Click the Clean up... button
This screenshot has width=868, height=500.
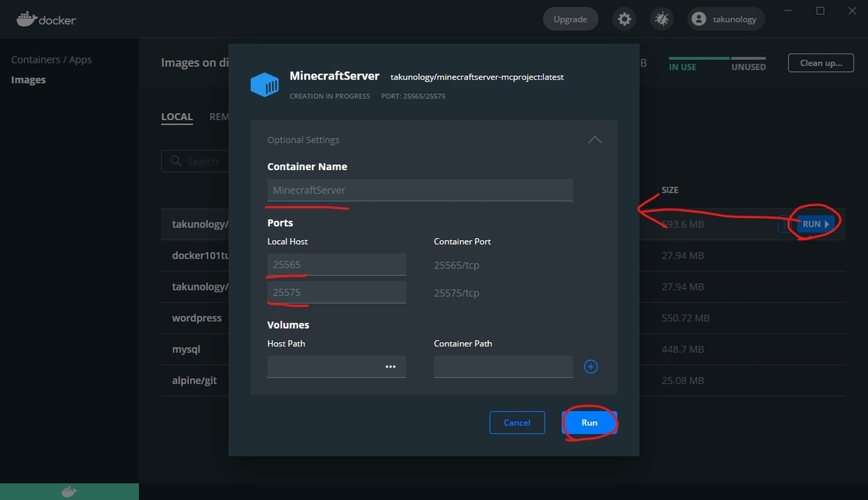coord(821,63)
